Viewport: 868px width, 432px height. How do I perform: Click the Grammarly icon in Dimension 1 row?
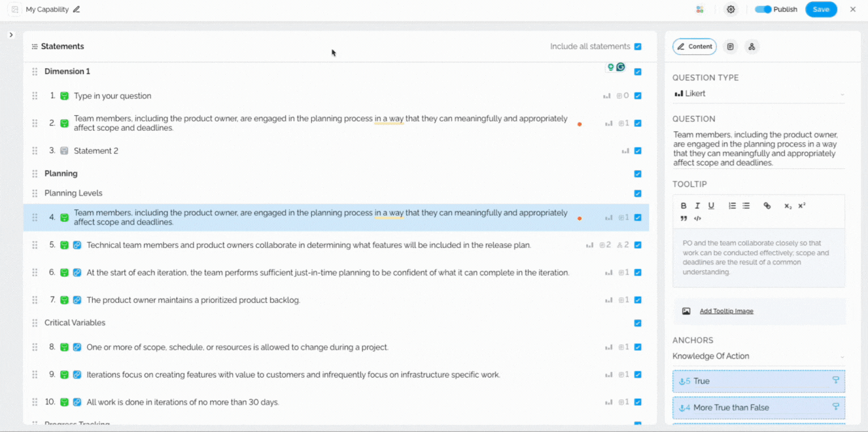coord(621,67)
